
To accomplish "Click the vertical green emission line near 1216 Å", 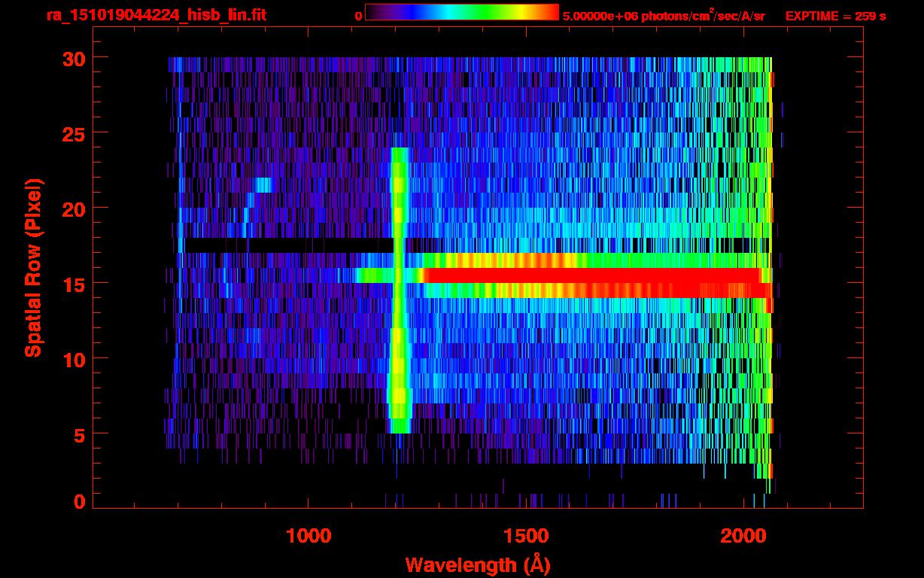I will tap(399, 291).
